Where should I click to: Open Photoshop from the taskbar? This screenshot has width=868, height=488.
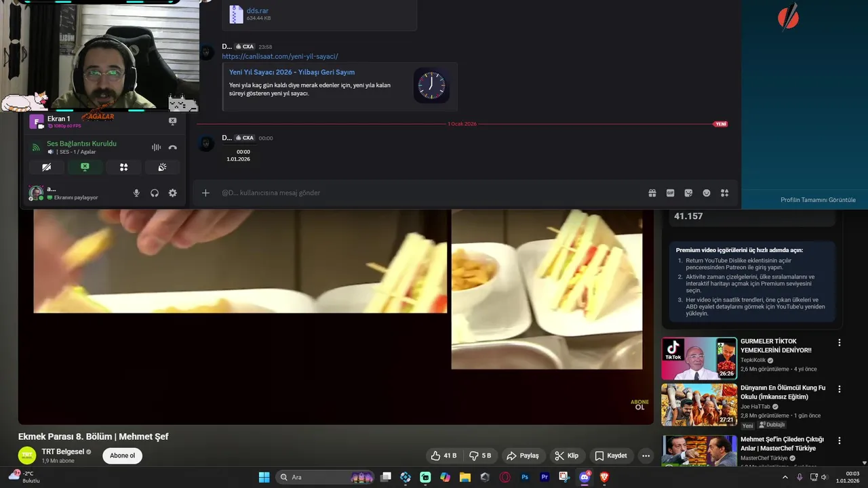point(525,477)
